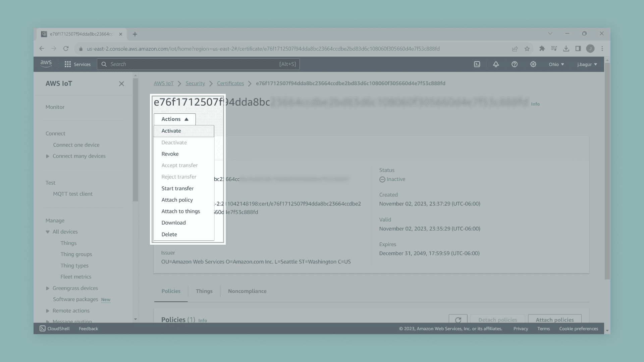This screenshot has width=644, height=362.
Task: Go back using browser back arrow
Action: pos(42,49)
